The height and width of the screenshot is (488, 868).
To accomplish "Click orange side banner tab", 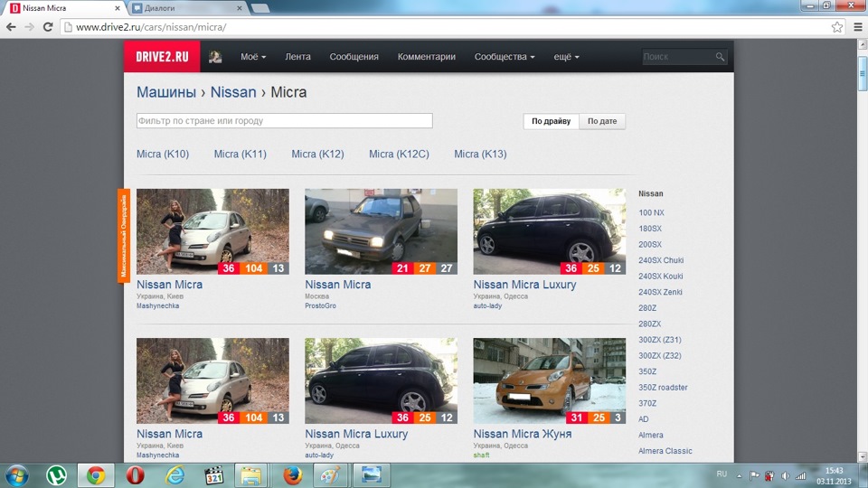I will pyautogui.click(x=124, y=236).
